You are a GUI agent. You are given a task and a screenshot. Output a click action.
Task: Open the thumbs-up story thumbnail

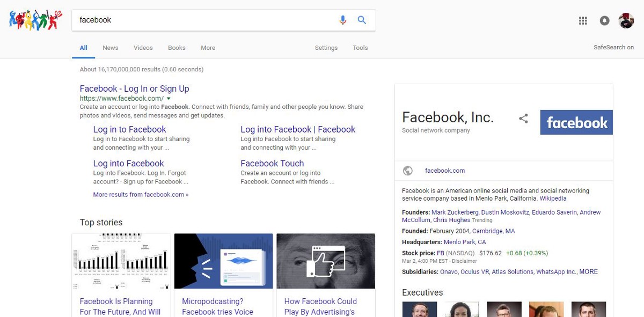pyautogui.click(x=326, y=262)
